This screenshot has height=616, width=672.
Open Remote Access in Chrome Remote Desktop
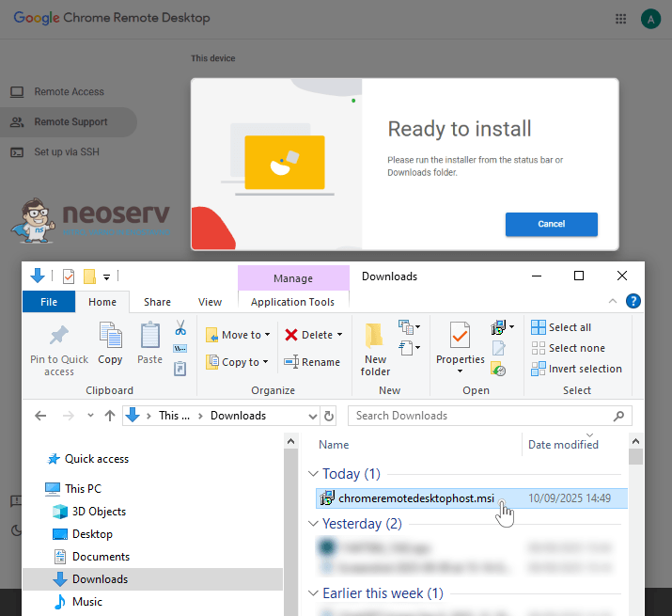(x=69, y=92)
